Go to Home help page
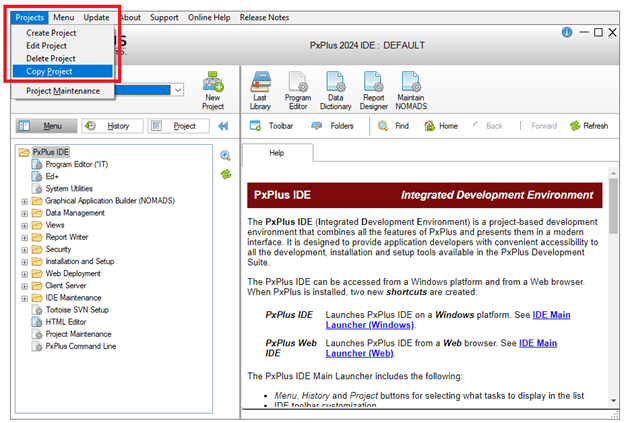The width and height of the screenshot is (624, 423). 441,126
